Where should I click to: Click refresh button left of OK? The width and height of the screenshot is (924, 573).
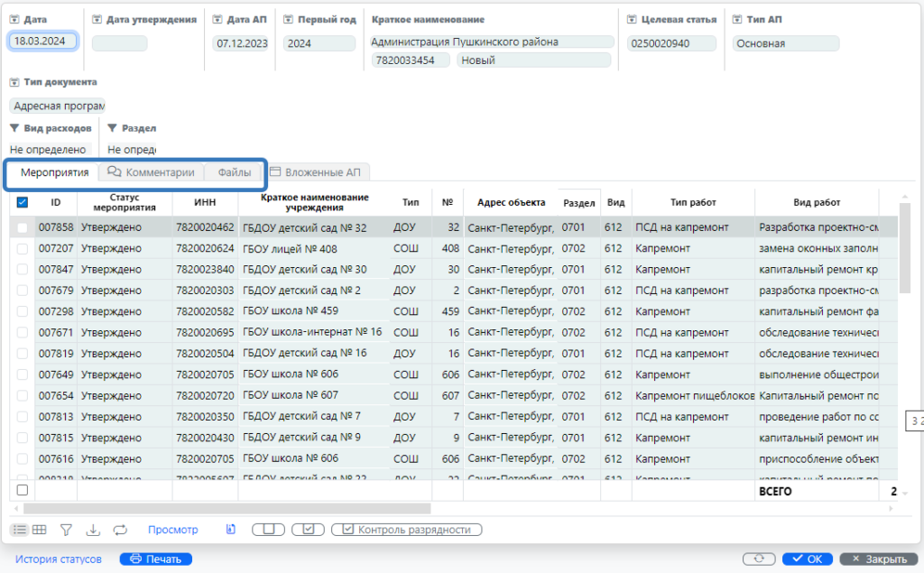760,559
